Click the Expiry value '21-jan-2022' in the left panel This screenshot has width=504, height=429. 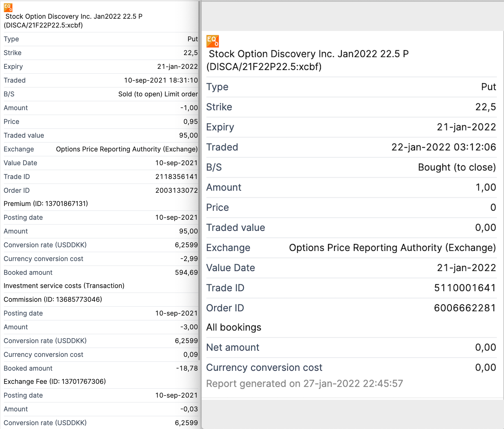178,67
